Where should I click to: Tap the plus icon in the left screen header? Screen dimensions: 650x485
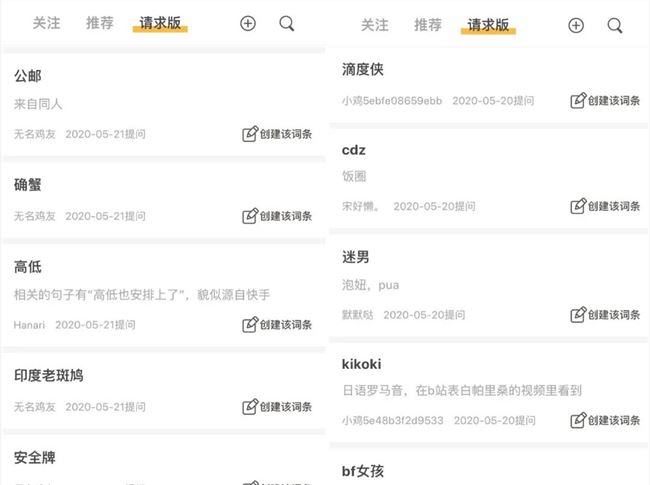[x=248, y=24]
